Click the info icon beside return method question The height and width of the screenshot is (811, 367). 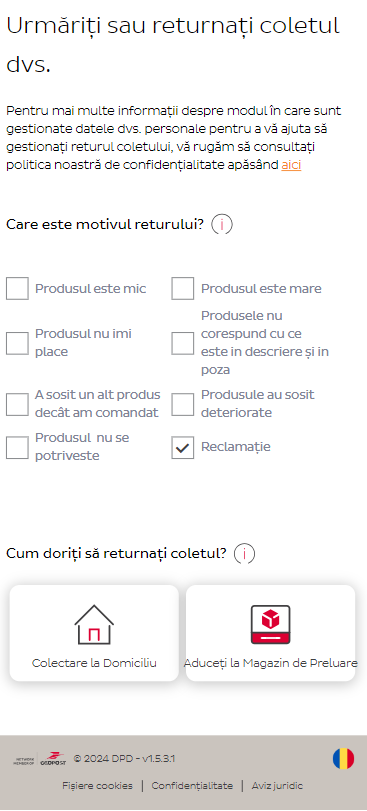point(244,554)
